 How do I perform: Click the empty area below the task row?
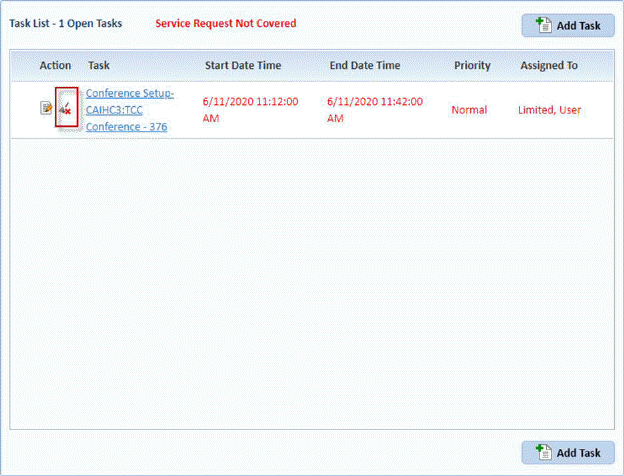(310, 280)
